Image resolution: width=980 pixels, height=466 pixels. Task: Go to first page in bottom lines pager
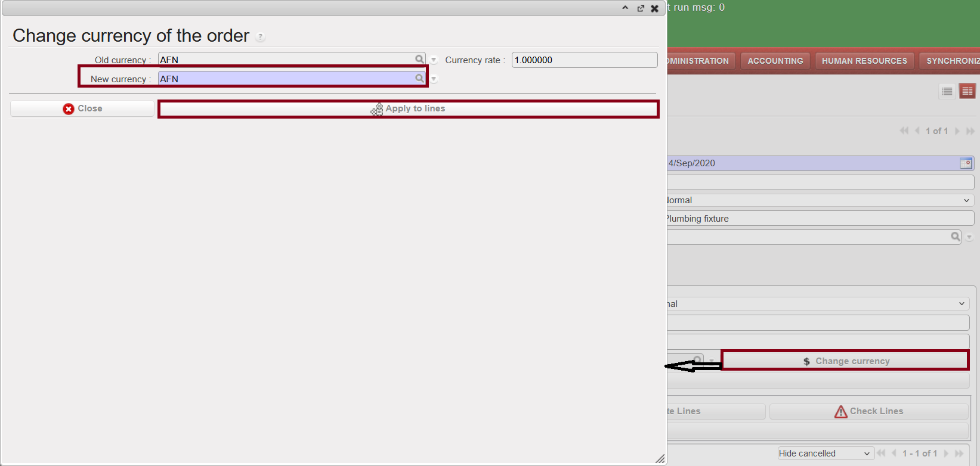point(881,453)
